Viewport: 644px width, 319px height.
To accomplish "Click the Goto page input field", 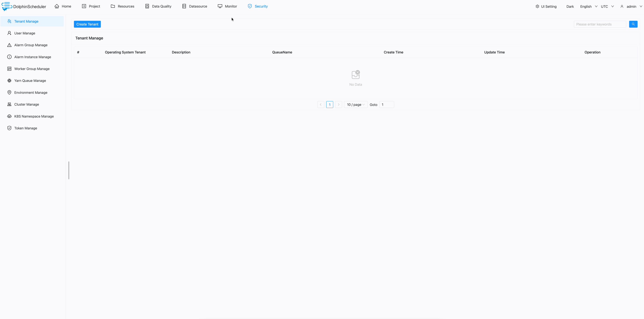I will 386,105.
